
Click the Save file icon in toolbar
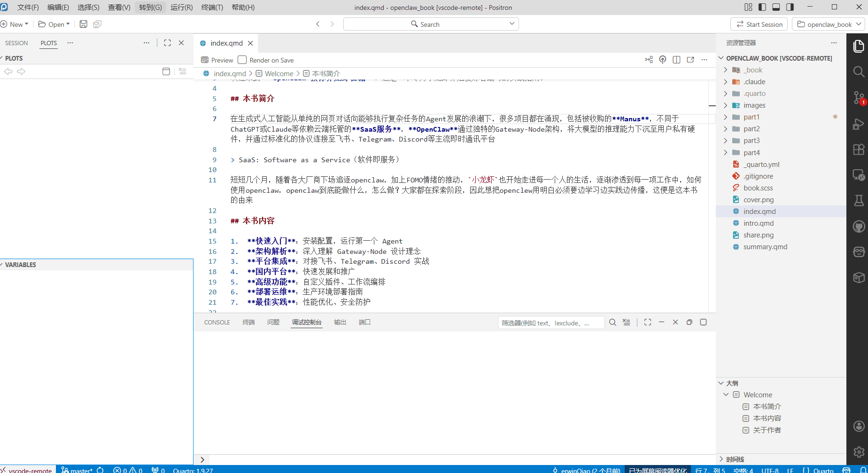(83, 24)
